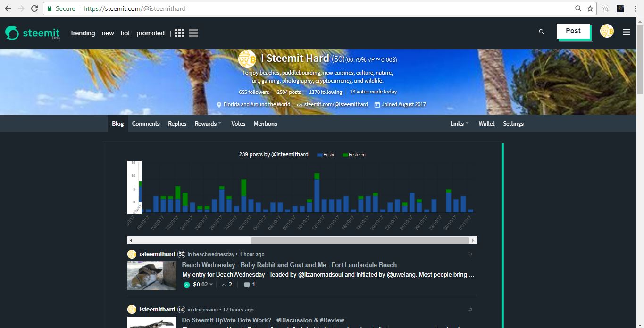This screenshot has width=644, height=328.
Task: Open the Comments tab
Action: pos(146,124)
